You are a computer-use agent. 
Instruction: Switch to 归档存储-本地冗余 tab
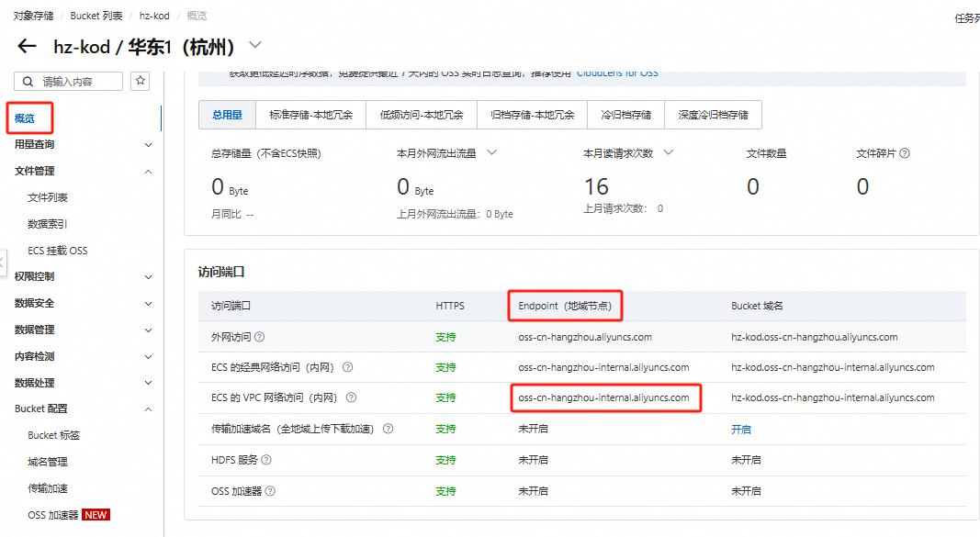coord(533,115)
